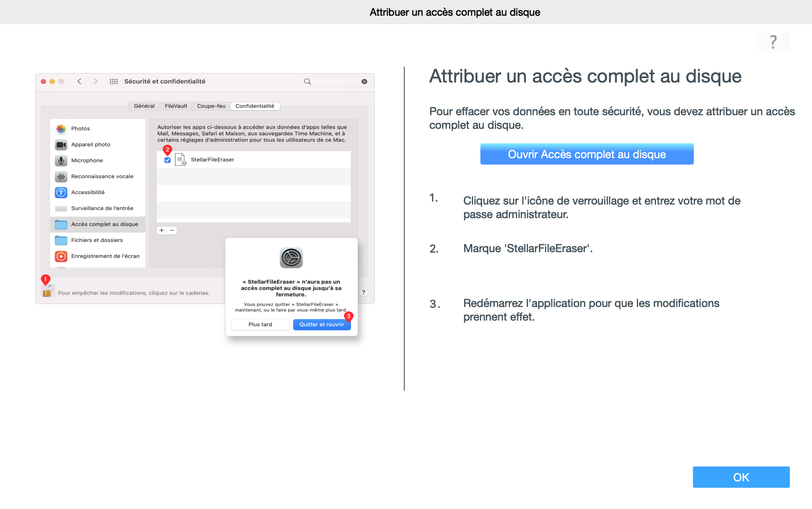
Task: Click 'Plus tard' in the illustrated dialog
Action: 260,324
